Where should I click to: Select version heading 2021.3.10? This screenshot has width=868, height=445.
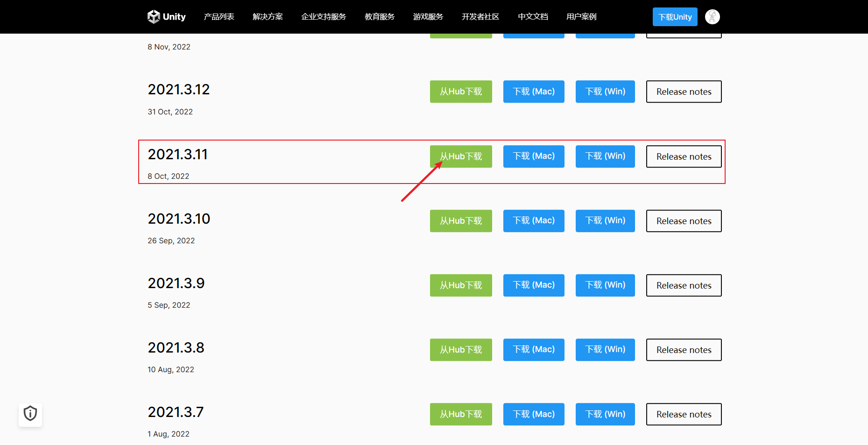[x=179, y=219]
